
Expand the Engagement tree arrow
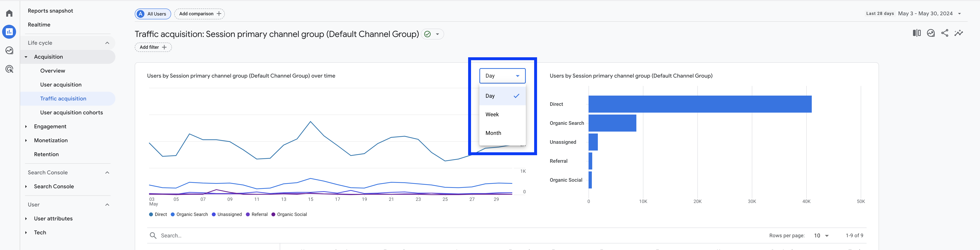click(26, 127)
